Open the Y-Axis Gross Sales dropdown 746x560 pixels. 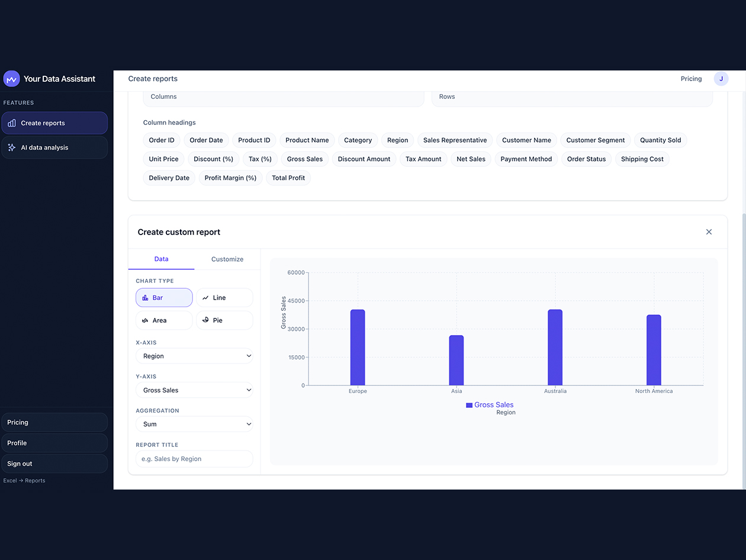tap(194, 390)
